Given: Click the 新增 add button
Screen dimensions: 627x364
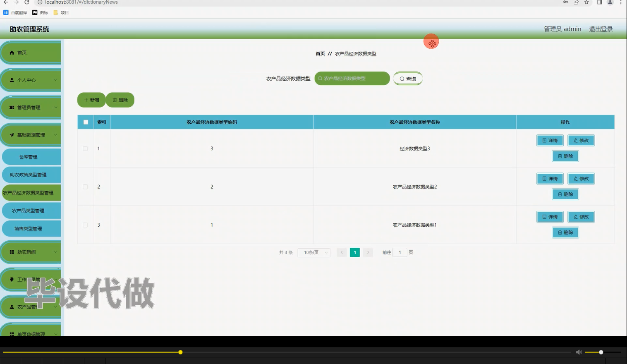Looking at the screenshot, I should [x=91, y=100].
